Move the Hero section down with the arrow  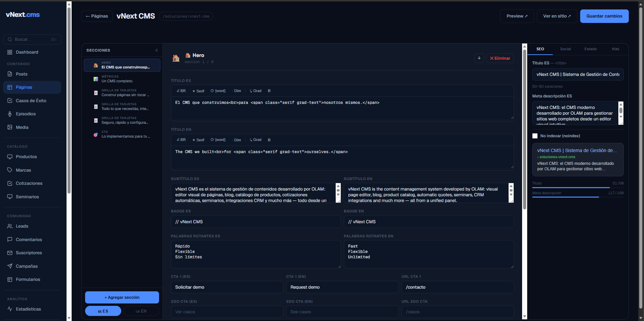[x=479, y=58]
